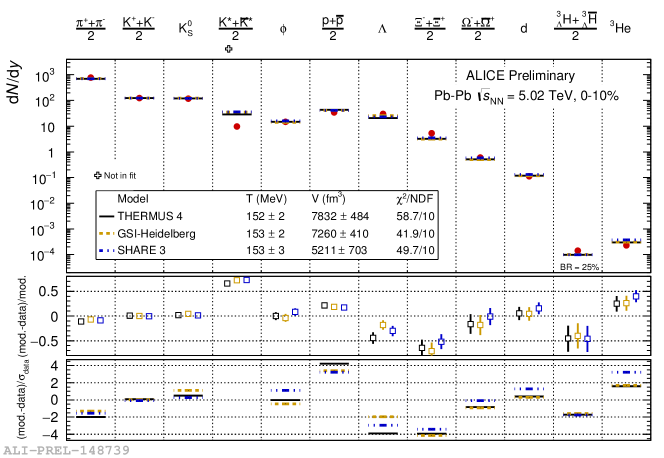Select the 'Not in fit' cross marker in legend
Viewport: 664px width, 458px height.
point(97,175)
